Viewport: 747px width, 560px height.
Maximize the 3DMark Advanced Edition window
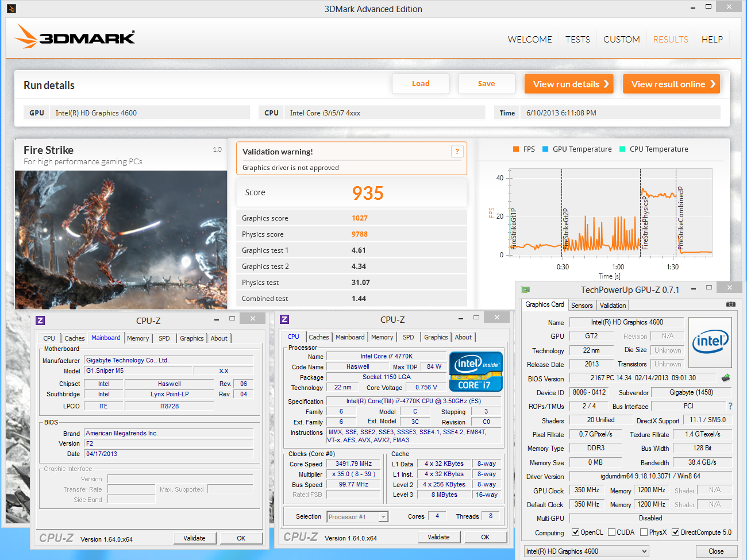pos(709,6)
